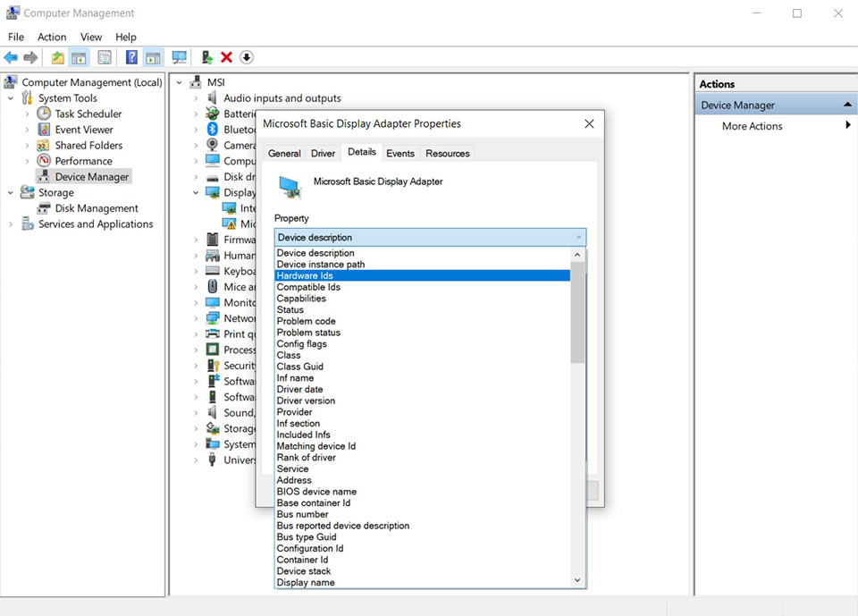
Task: Click the Update device driver toolbar icon
Action: (x=206, y=57)
